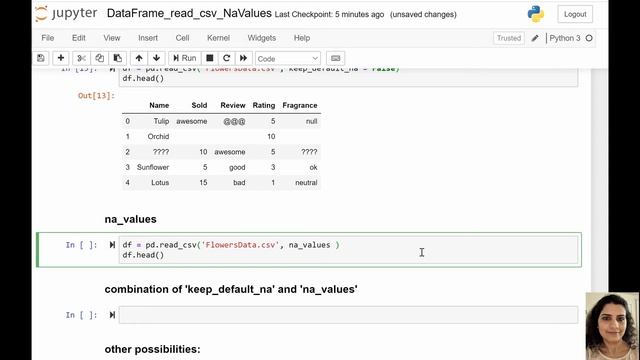Open the File menu

[x=48, y=38]
